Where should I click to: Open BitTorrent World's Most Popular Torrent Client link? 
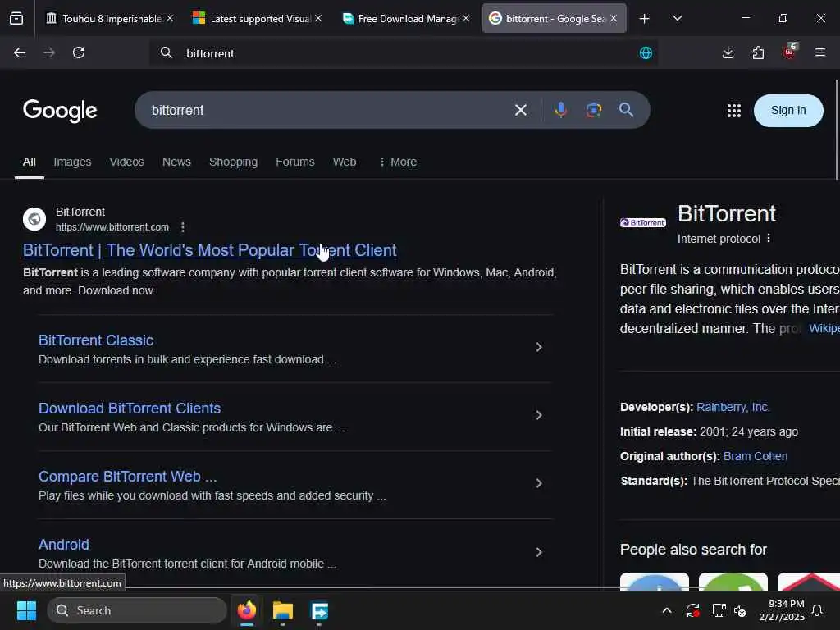click(x=210, y=250)
